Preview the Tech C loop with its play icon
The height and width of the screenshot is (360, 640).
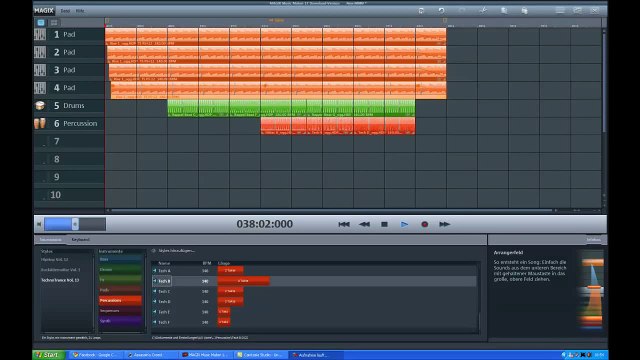(x=155, y=291)
